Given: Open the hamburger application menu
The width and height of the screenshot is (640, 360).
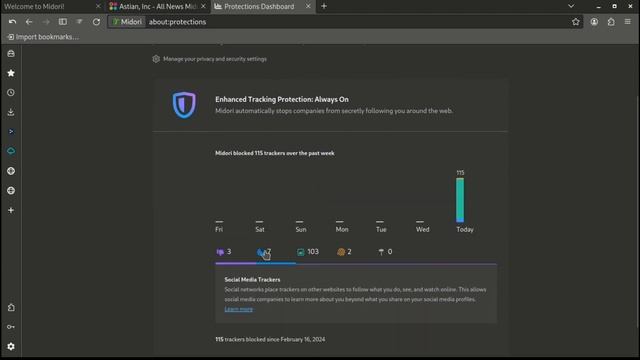Looking at the screenshot, I should pos(628,22).
